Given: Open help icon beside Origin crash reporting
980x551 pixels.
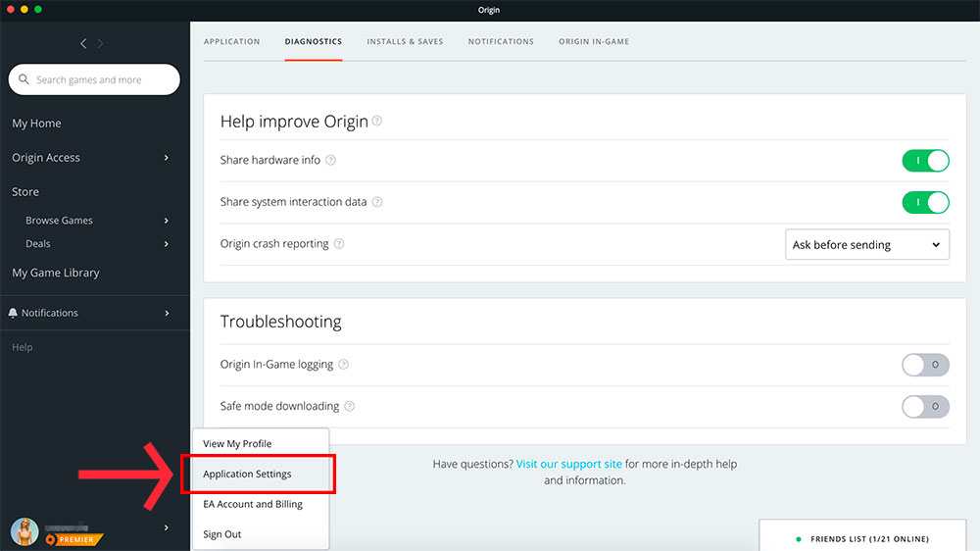Looking at the screenshot, I should click(339, 244).
